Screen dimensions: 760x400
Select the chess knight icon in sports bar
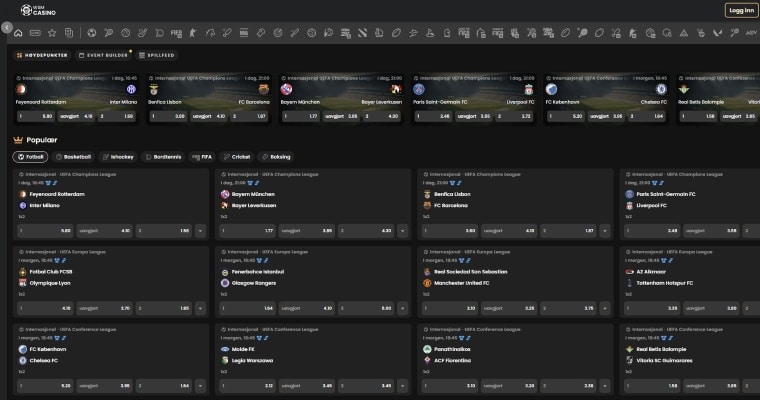tap(446, 33)
